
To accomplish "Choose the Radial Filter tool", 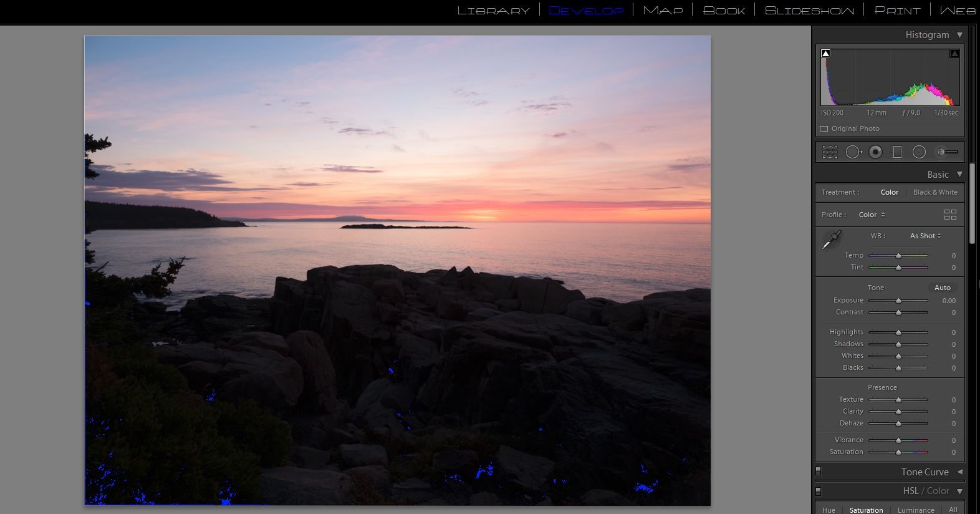I will (x=919, y=152).
